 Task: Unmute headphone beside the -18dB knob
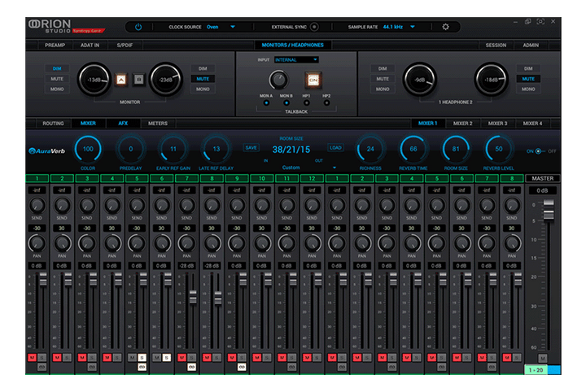pos(528,79)
